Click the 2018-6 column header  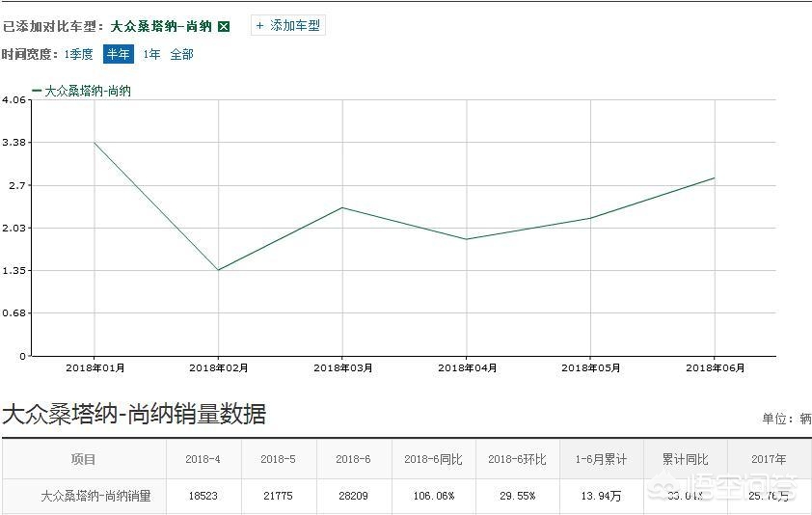(x=353, y=459)
